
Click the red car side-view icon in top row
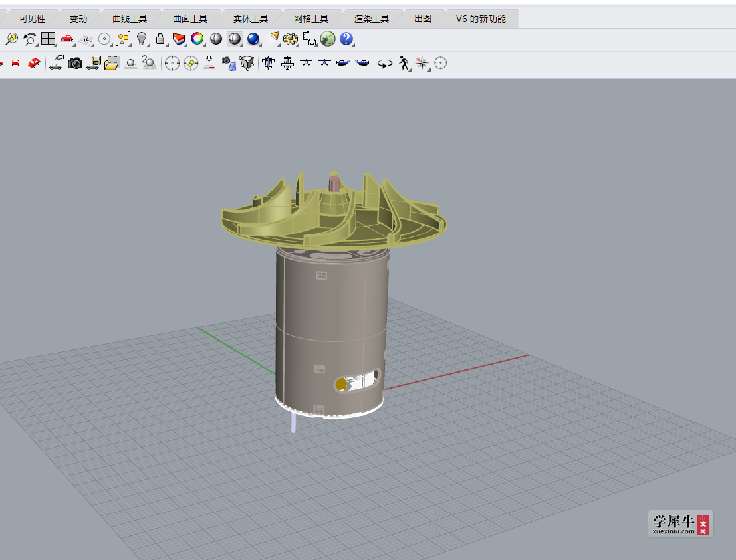pos(67,39)
